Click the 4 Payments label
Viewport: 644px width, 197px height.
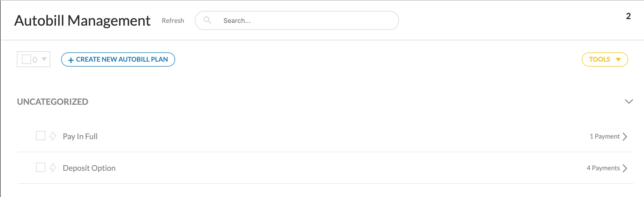603,168
